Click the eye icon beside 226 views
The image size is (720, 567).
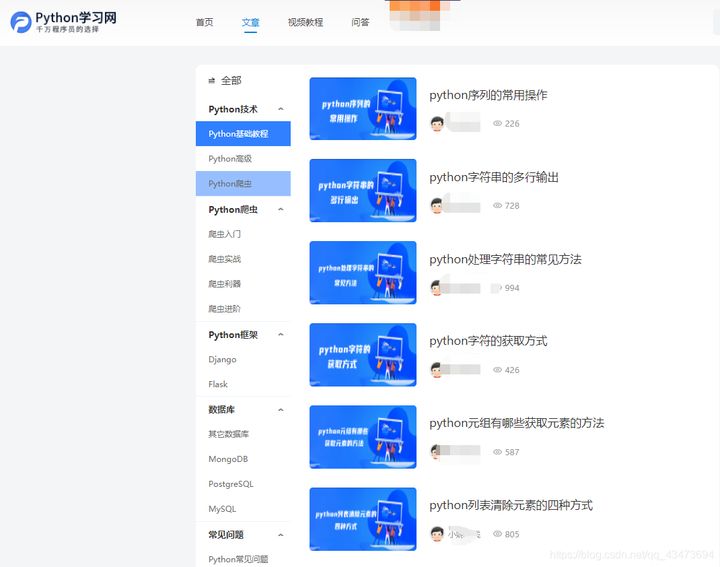click(497, 124)
